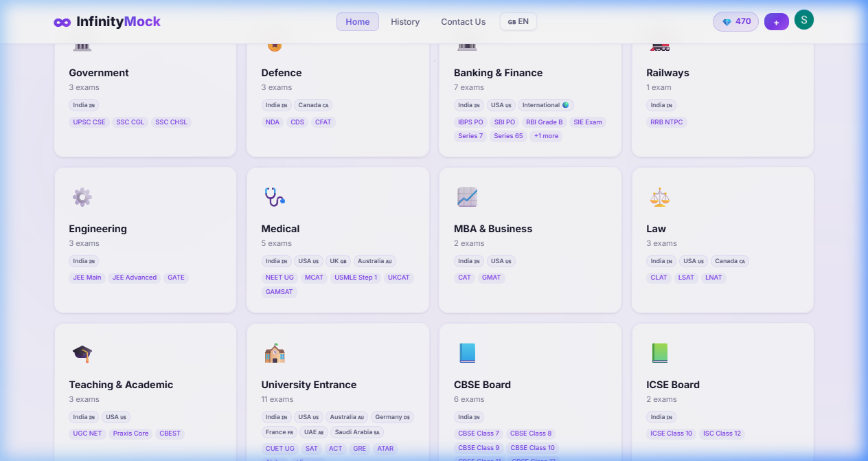Select the CUET UG exam tag

click(280, 449)
